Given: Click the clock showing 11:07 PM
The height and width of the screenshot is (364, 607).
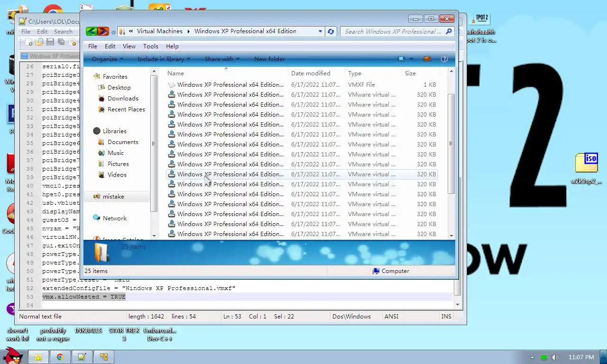Looking at the screenshot, I should coord(581,357).
